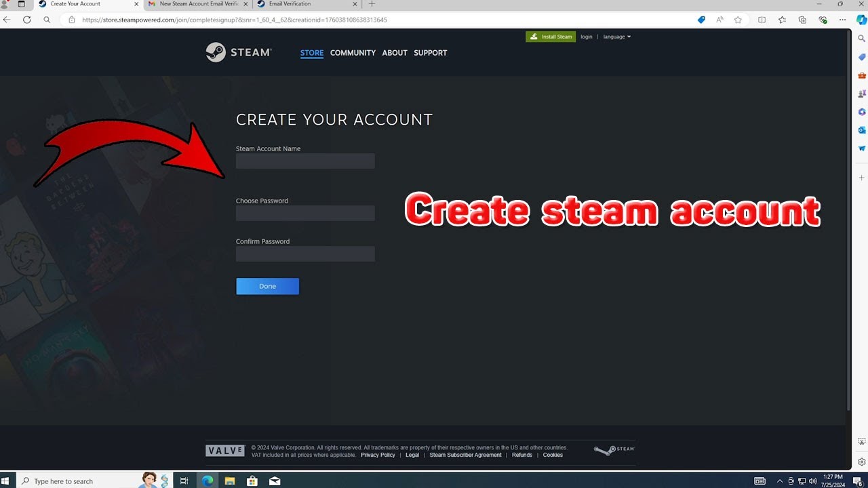Open Outlook in the Edge sidebar

pos(861,129)
